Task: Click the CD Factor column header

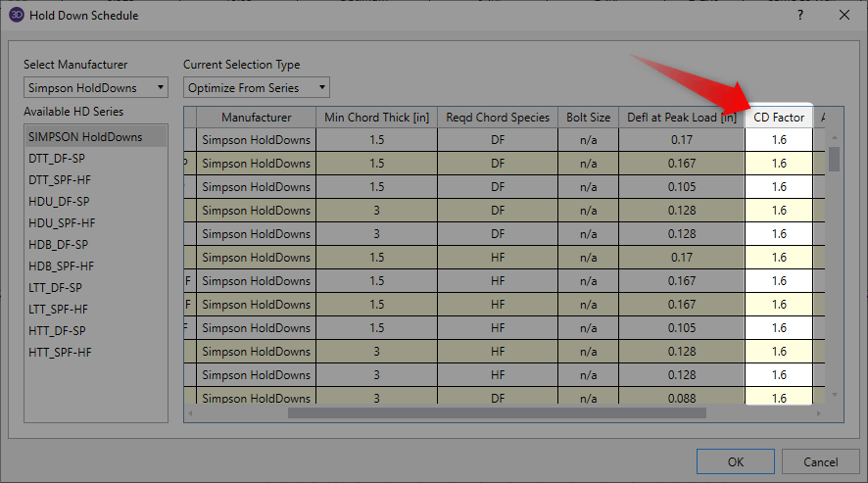Action: 779,118
